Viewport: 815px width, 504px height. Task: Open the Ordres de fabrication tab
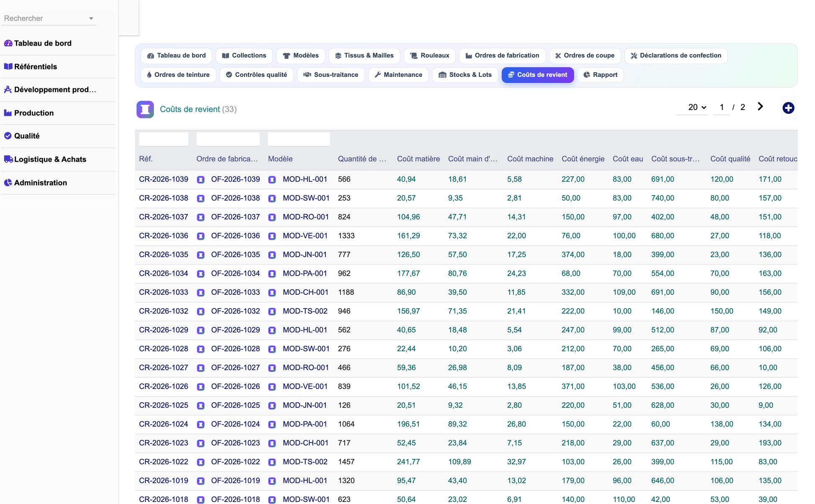point(502,56)
